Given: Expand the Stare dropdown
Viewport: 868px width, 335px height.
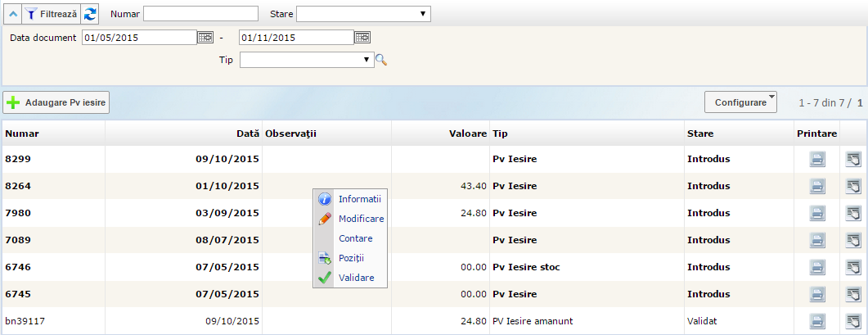Looking at the screenshot, I should coord(363,14).
